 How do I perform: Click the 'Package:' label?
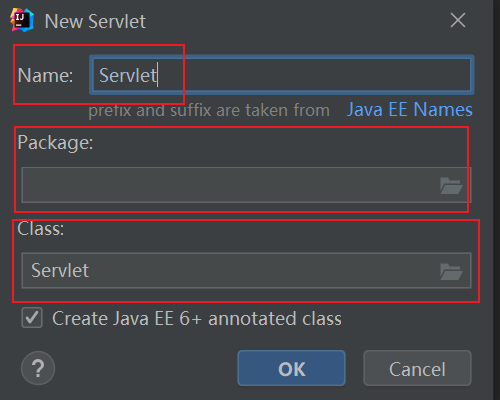[x=55, y=143]
